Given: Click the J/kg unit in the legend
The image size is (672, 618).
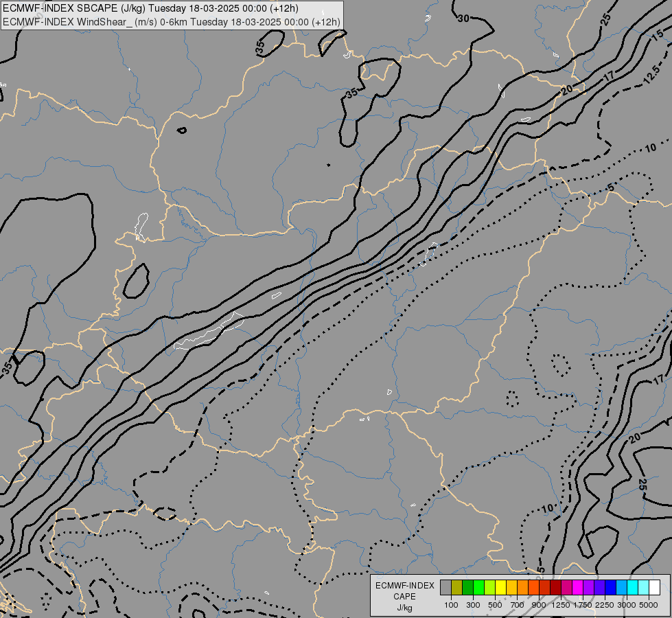Looking at the screenshot, I should (404, 608).
